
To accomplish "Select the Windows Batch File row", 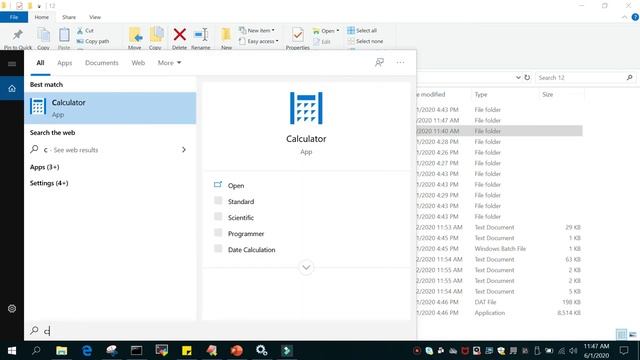I will pyautogui.click(x=500, y=249).
